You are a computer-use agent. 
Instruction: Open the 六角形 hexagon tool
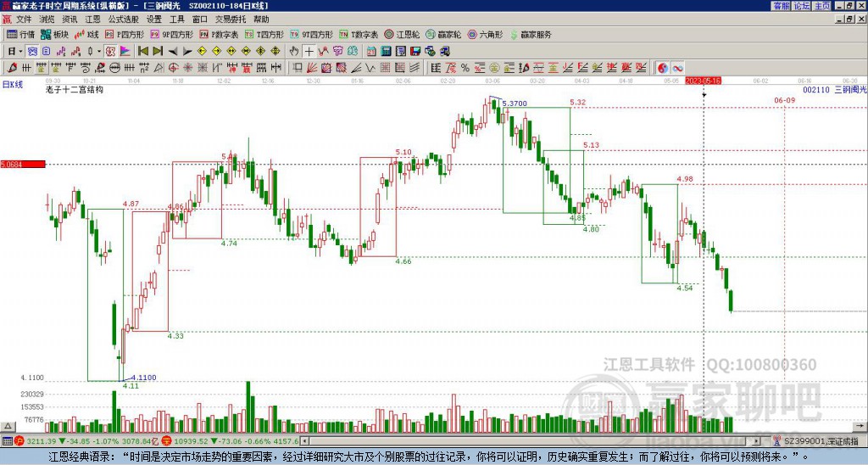485,34
